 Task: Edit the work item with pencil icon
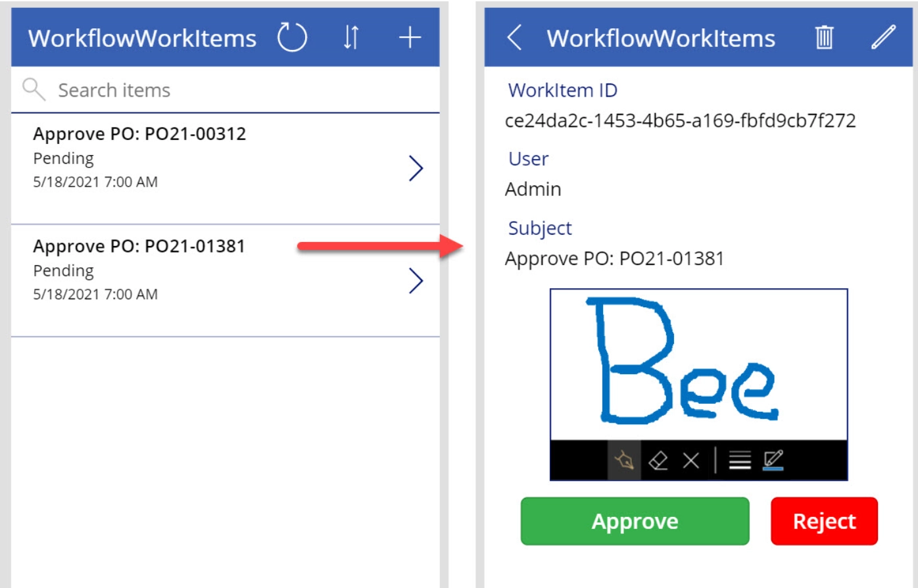[x=883, y=37]
